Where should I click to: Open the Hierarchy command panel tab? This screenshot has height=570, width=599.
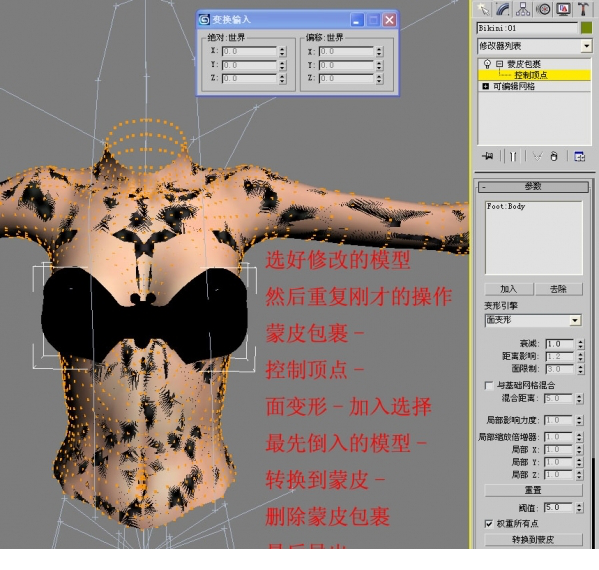[x=523, y=9]
